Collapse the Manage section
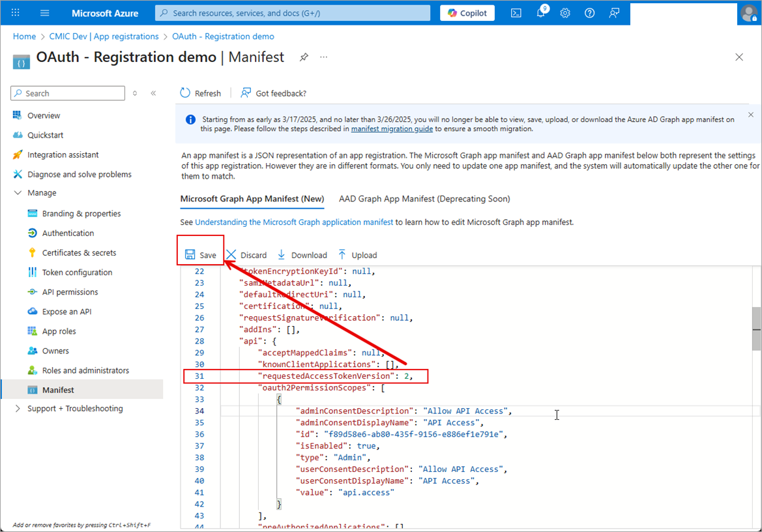762x532 pixels. [x=18, y=193]
